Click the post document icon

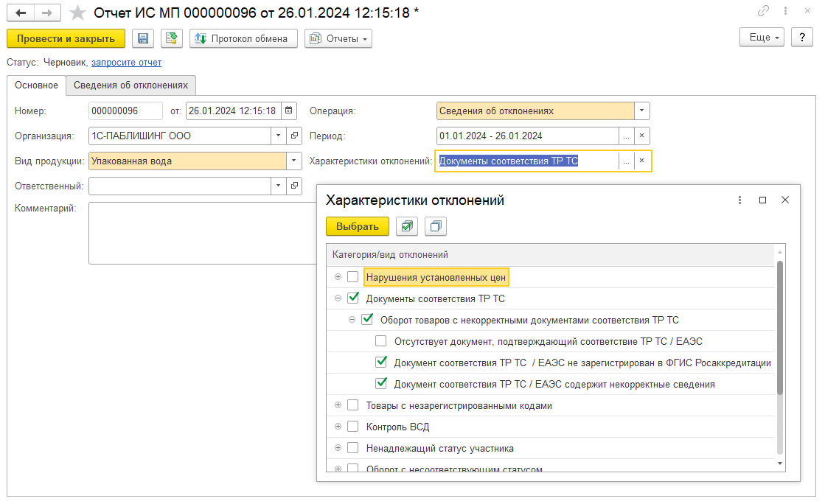tap(173, 38)
